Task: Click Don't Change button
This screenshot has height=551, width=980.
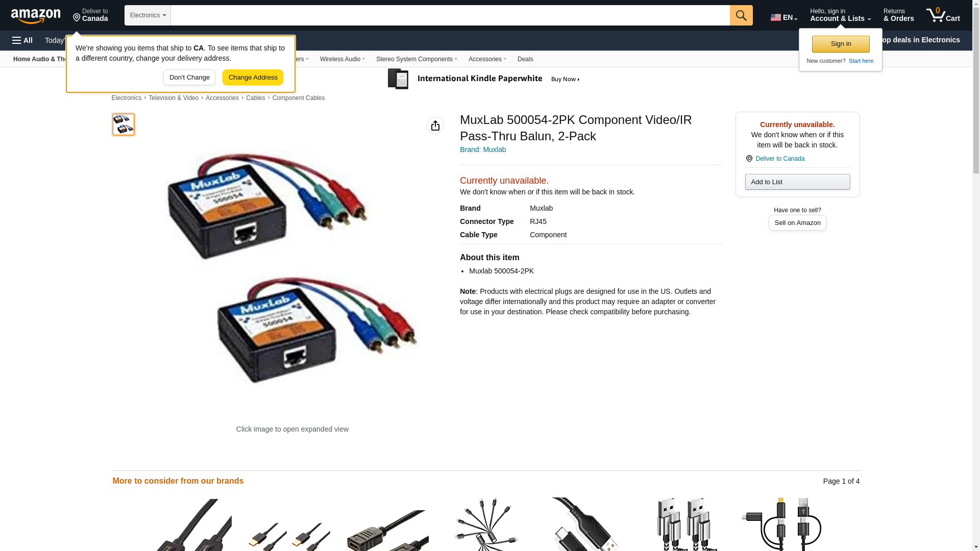Action: click(189, 78)
